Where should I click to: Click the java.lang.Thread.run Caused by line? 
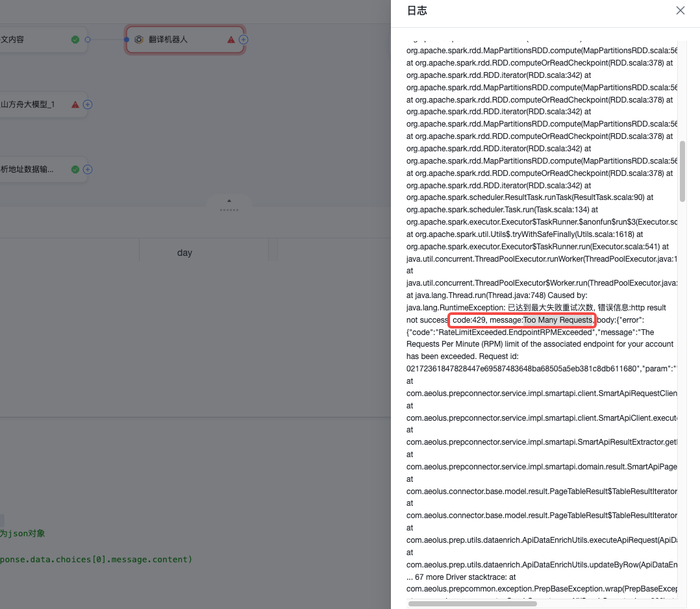point(496,295)
